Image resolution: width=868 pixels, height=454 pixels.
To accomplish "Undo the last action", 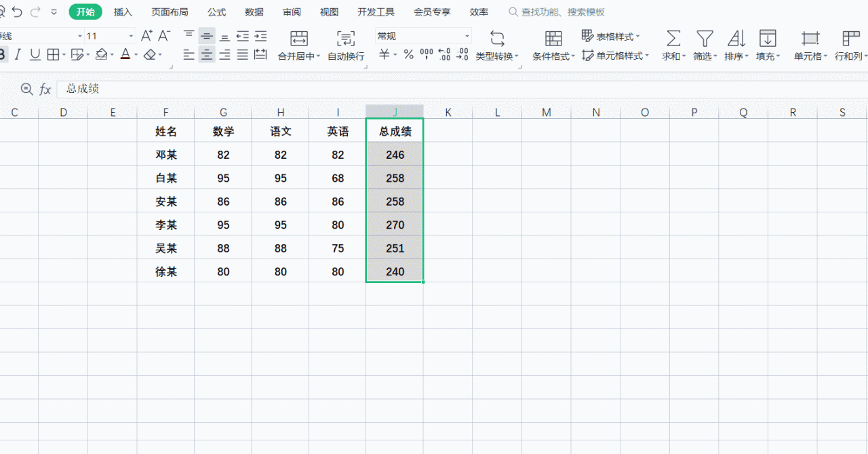I will [x=17, y=12].
